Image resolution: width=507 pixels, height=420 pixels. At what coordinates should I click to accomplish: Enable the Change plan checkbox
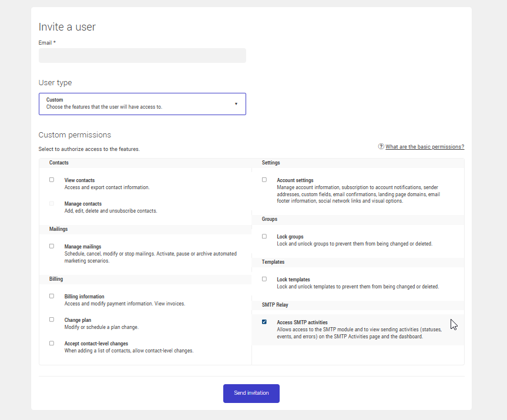point(52,320)
